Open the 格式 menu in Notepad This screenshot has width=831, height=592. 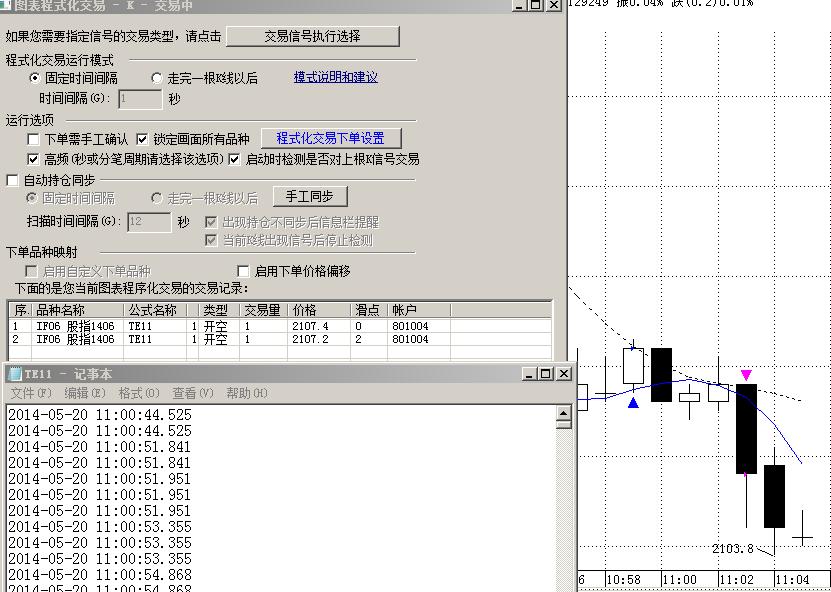pyautogui.click(x=138, y=393)
